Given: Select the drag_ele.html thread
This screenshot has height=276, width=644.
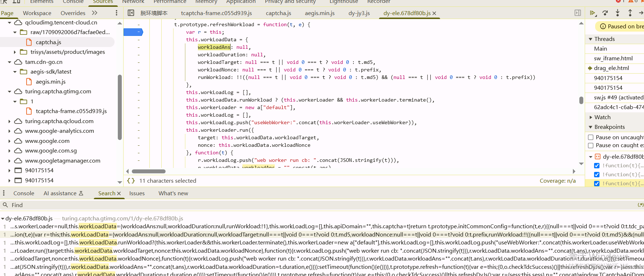Looking at the screenshot, I should [x=611, y=68].
